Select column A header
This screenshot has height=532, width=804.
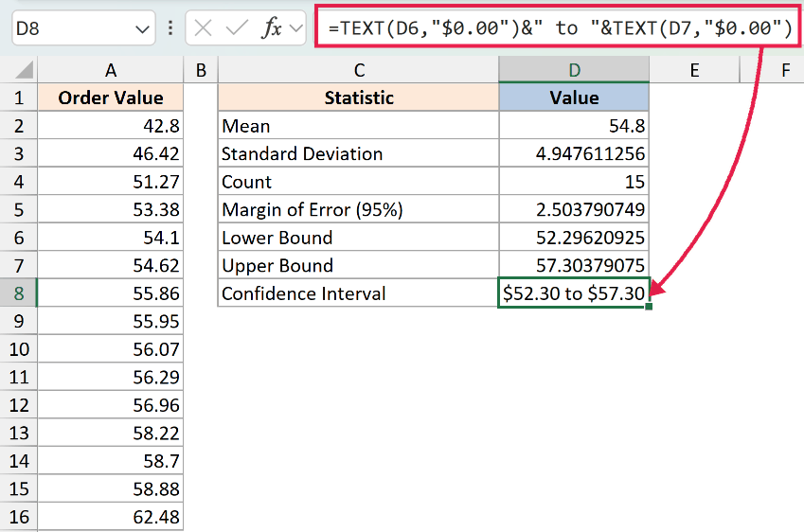(x=110, y=70)
